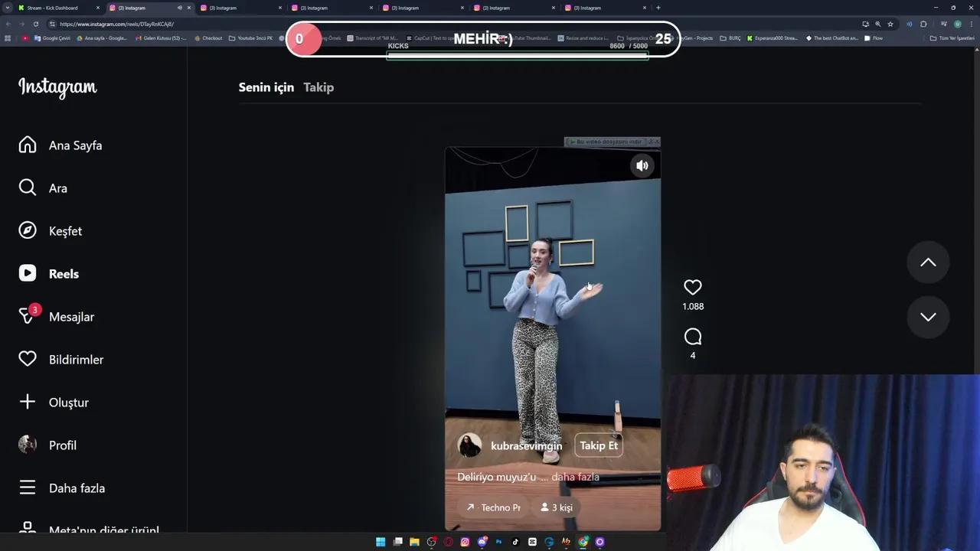This screenshot has width=980, height=551.
Task: Open Resize and reduce bookmark
Action: (x=583, y=38)
